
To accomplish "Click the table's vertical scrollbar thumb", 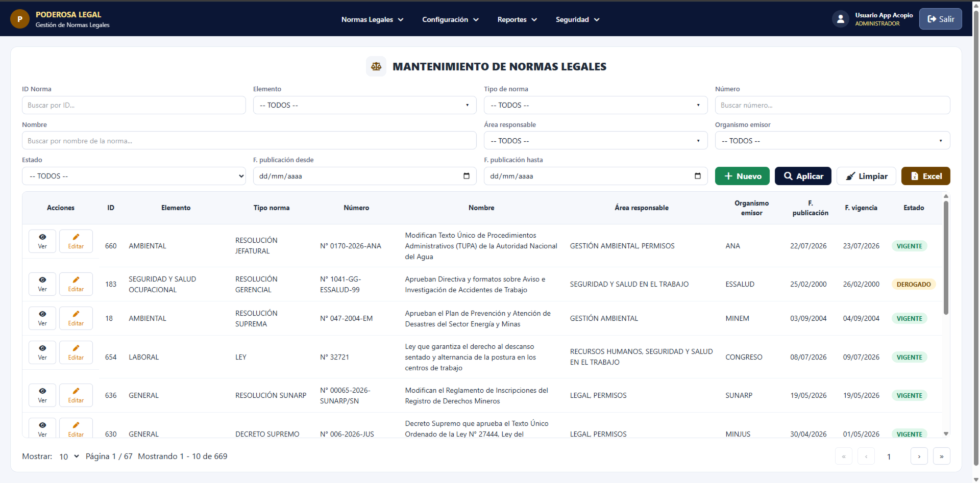I will (x=946, y=258).
